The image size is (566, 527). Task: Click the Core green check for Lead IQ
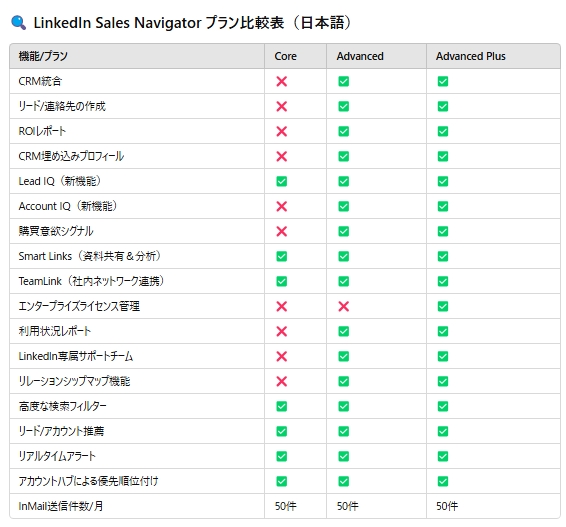point(282,181)
